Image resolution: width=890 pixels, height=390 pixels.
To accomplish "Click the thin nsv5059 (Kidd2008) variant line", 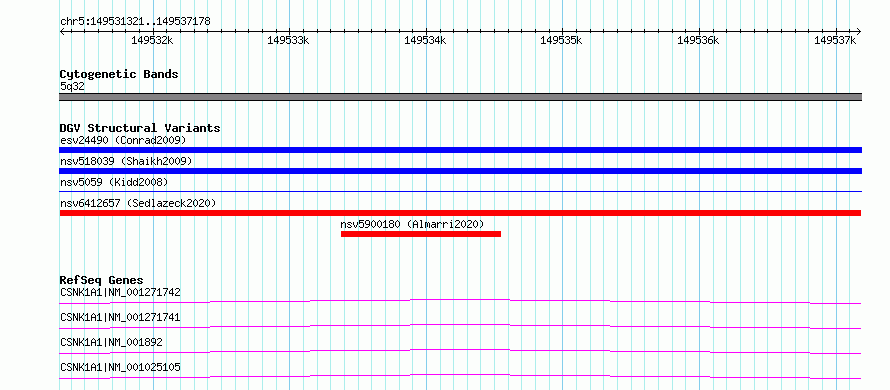I will [x=460, y=192].
